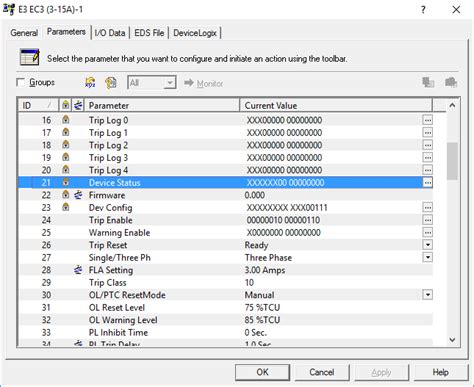The image size is (474, 387).
Task: Select the OL Reset Level parameter
Action: point(117,308)
